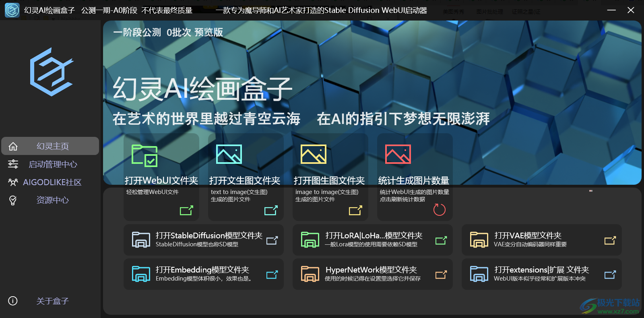Viewport: 644px width, 318px height.
Task: Click the yellow folder icon of VAE模型文件夹
Action: click(479, 240)
